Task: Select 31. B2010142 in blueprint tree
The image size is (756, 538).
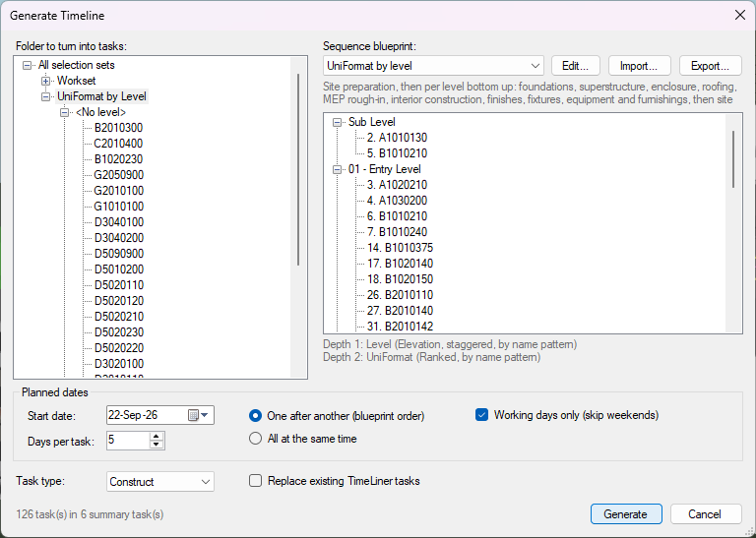Action: point(400,327)
